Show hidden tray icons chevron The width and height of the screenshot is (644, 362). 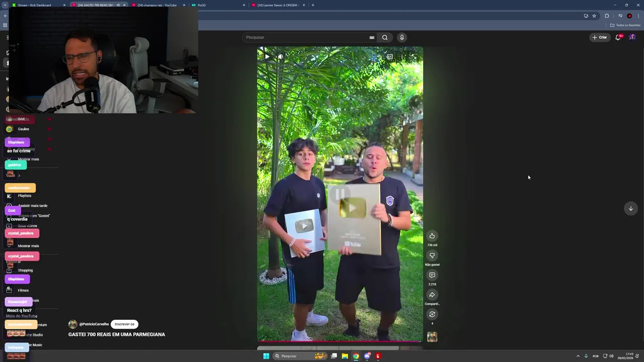tap(578, 356)
